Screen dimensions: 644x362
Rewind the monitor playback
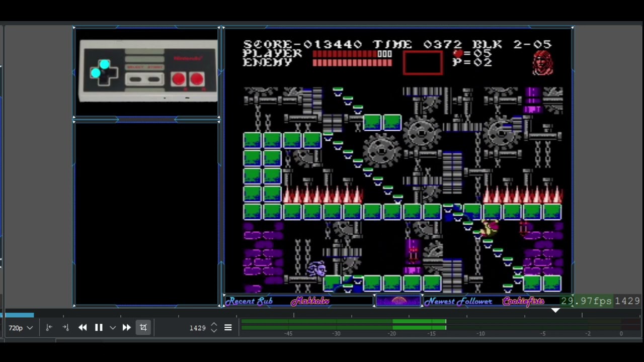[83, 328]
